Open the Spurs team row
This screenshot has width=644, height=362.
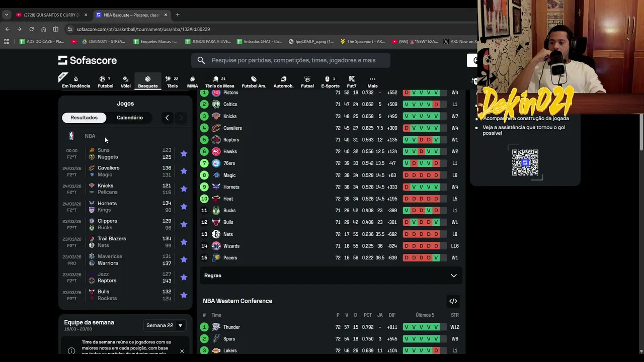(x=331, y=339)
